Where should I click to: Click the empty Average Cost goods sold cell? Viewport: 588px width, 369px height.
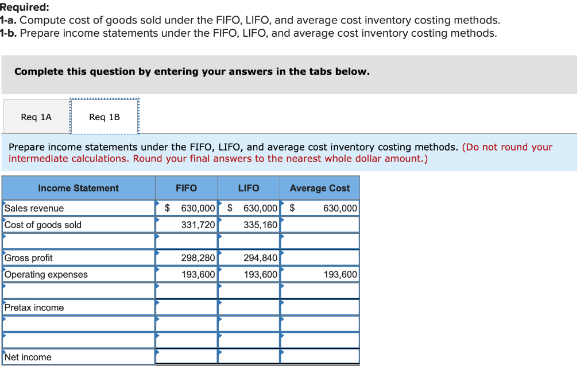point(319,225)
